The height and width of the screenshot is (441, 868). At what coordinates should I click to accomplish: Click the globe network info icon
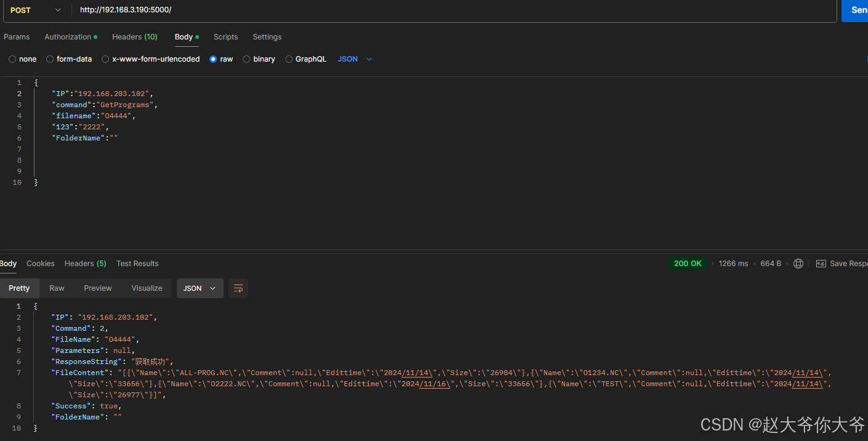(798, 264)
